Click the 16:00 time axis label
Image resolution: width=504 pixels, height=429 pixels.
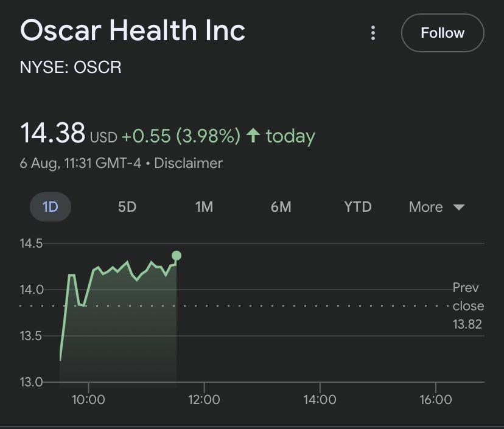tap(436, 400)
